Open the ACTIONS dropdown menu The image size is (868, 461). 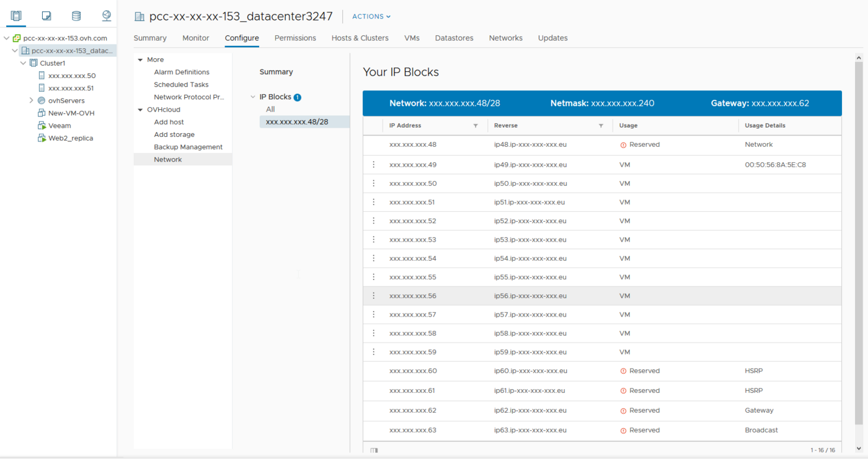[371, 16]
